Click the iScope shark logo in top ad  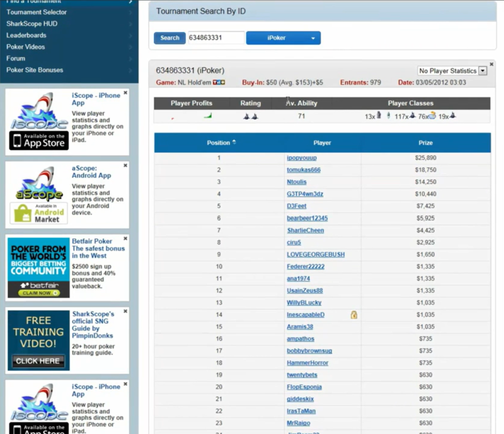click(x=39, y=111)
